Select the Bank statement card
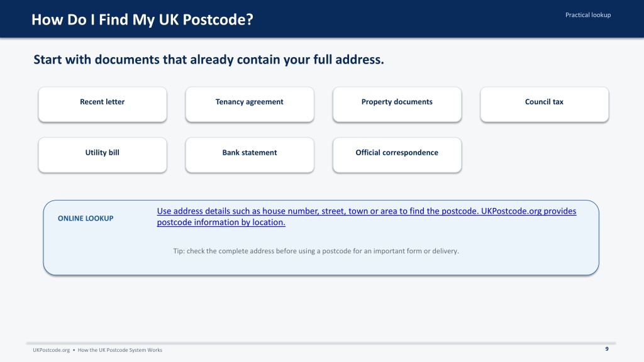644x362 pixels. click(x=250, y=155)
